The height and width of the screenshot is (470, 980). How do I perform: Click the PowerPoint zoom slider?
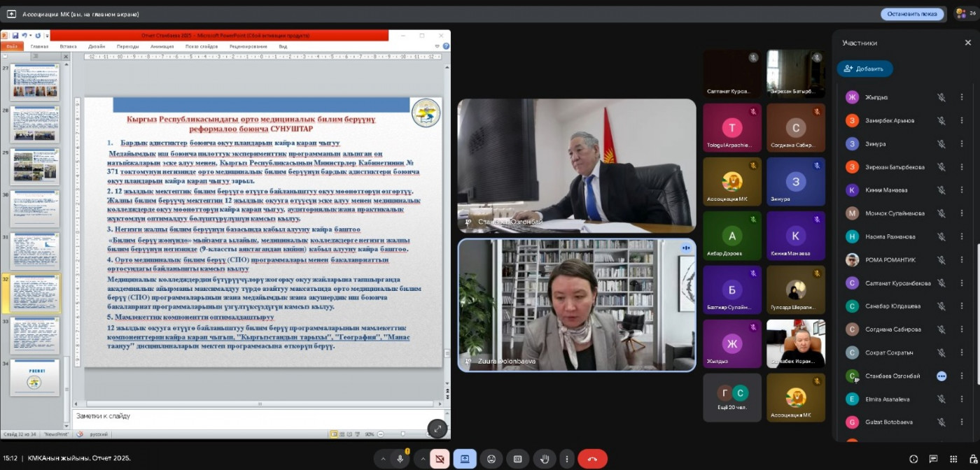(402, 434)
